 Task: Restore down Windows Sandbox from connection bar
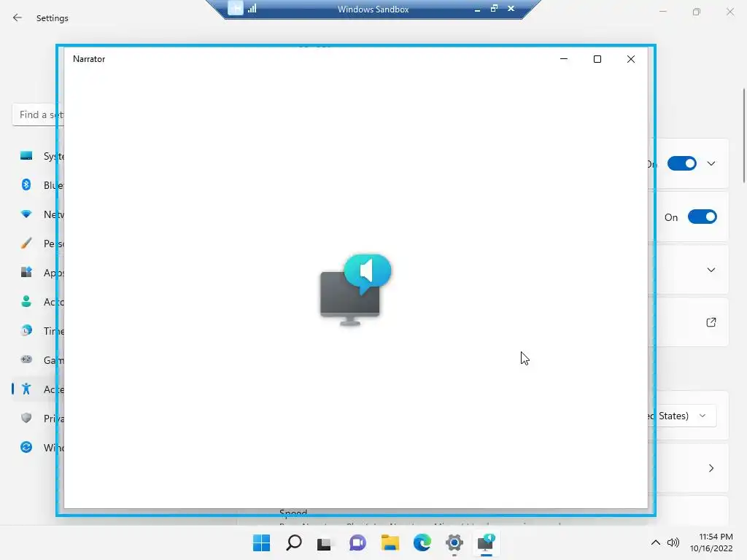click(494, 8)
